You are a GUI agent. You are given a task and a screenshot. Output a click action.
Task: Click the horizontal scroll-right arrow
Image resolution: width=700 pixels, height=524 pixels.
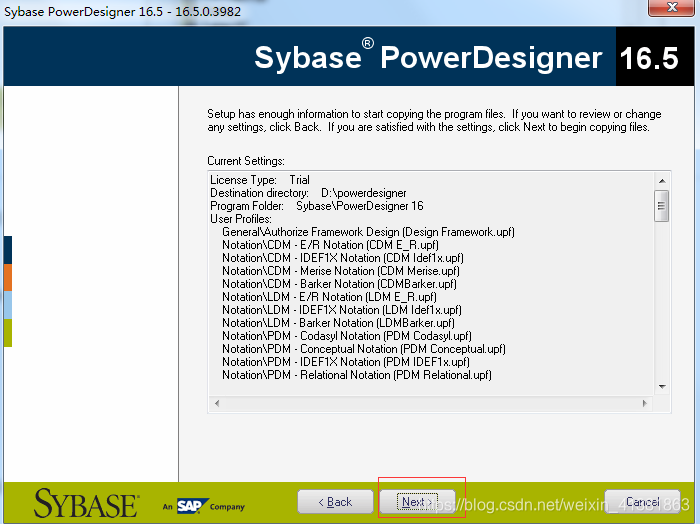645,403
